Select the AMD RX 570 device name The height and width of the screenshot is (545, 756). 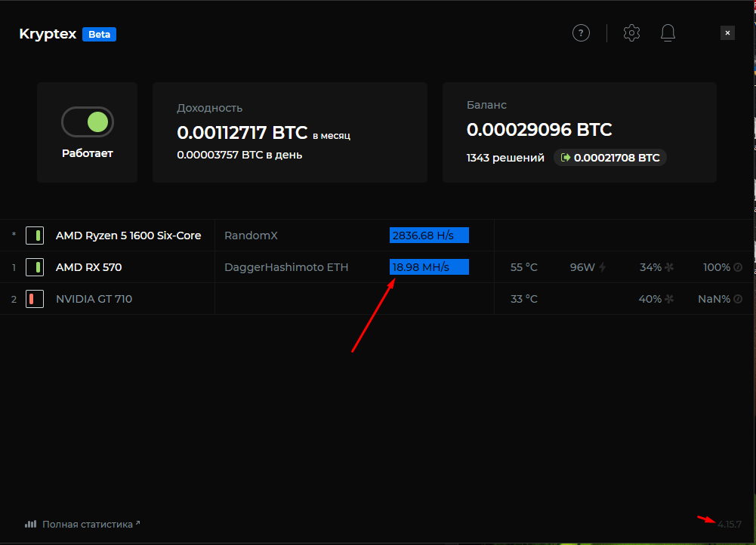click(x=88, y=267)
